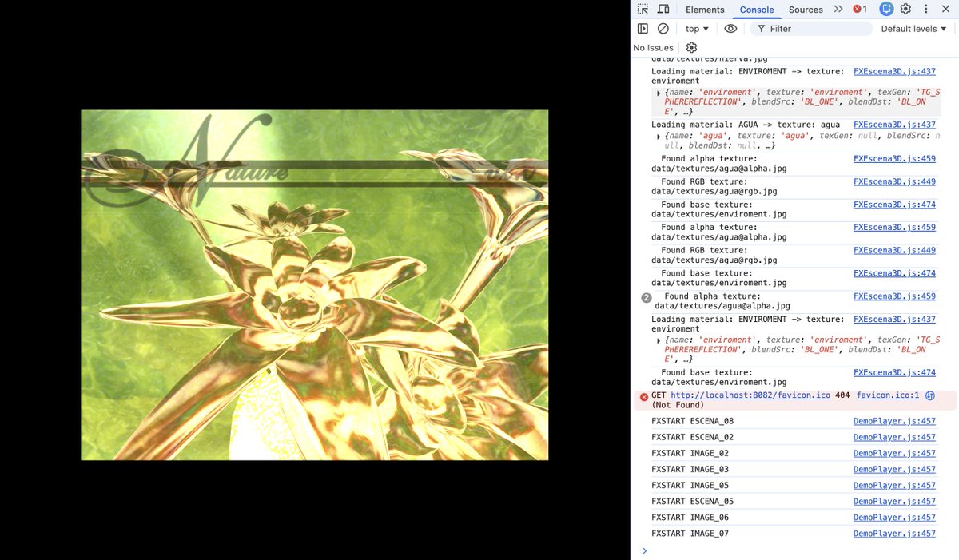The height and width of the screenshot is (560, 959).
Task: Open the blue AI assistance icon in the DevTools tab bar
Action: [885, 9]
